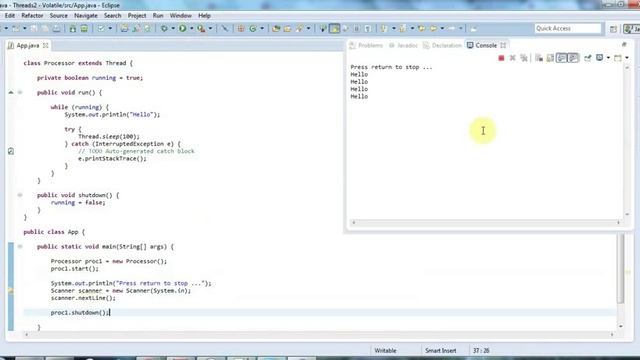Click the Next Annotation toolbar icon
This screenshot has width=640, height=360.
pyautogui.click(x=384, y=28)
